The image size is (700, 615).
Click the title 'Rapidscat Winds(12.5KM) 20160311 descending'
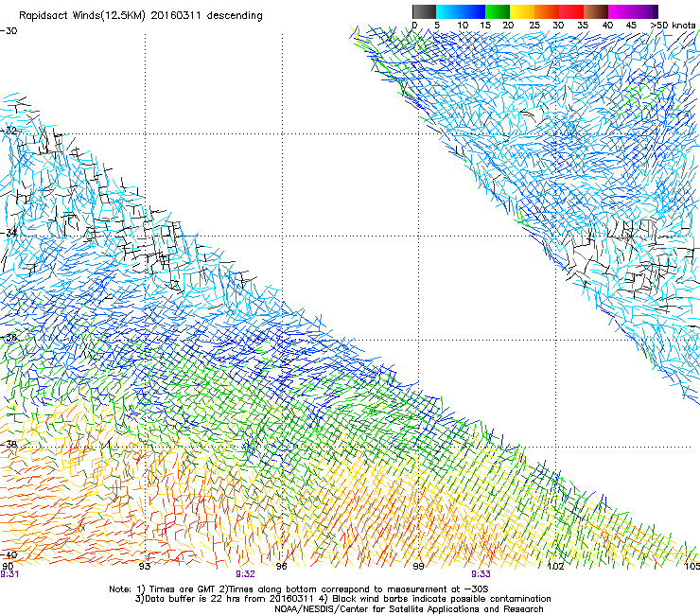click(141, 16)
